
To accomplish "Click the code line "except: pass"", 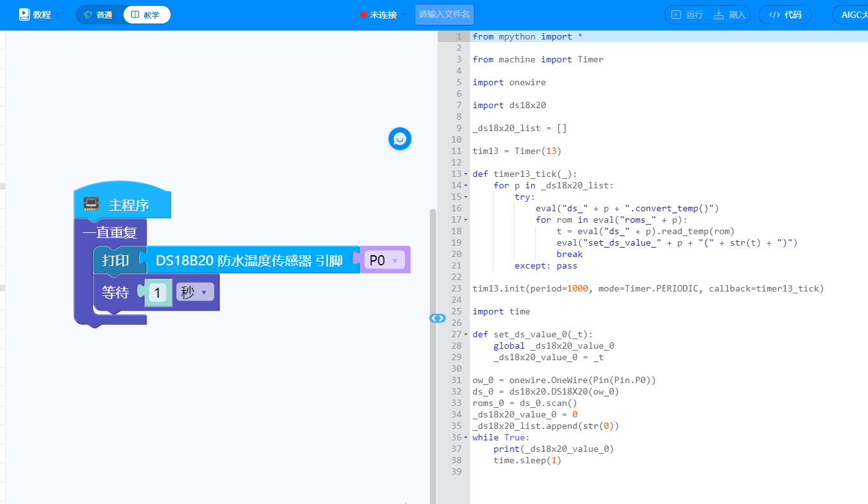I will coord(546,266).
